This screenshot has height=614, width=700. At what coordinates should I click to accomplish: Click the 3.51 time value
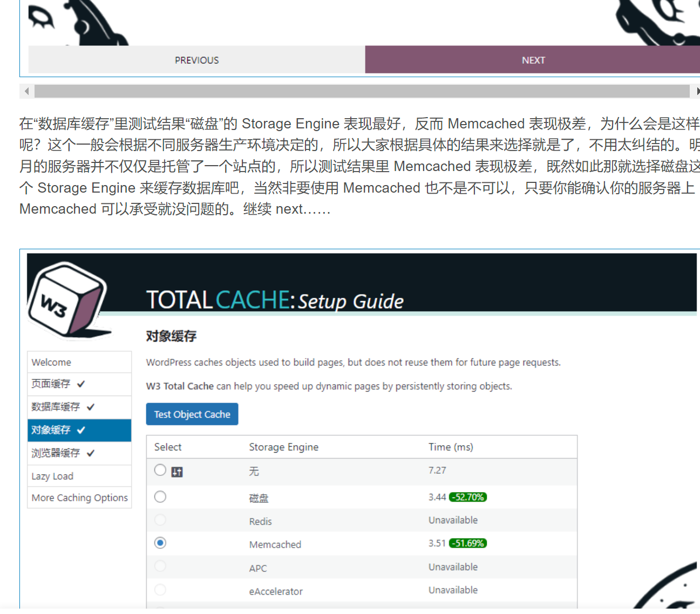click(437, 543)
